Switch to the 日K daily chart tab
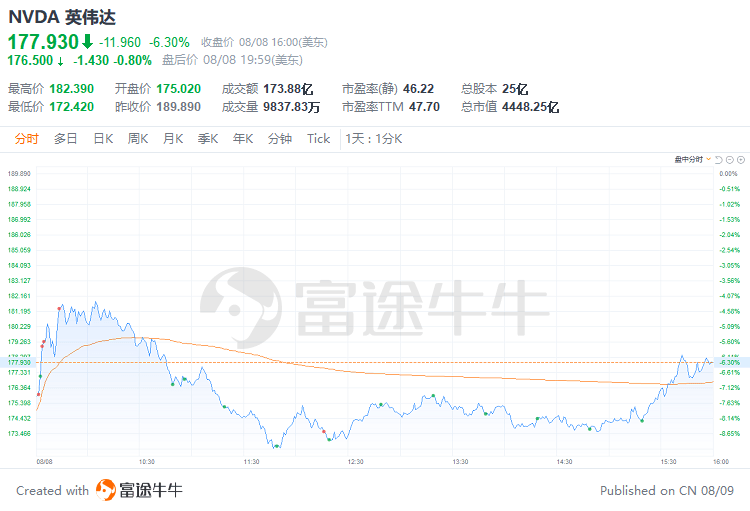Image resolution: width=750 pixels, height=511 pixels. (x=103, y=139)
